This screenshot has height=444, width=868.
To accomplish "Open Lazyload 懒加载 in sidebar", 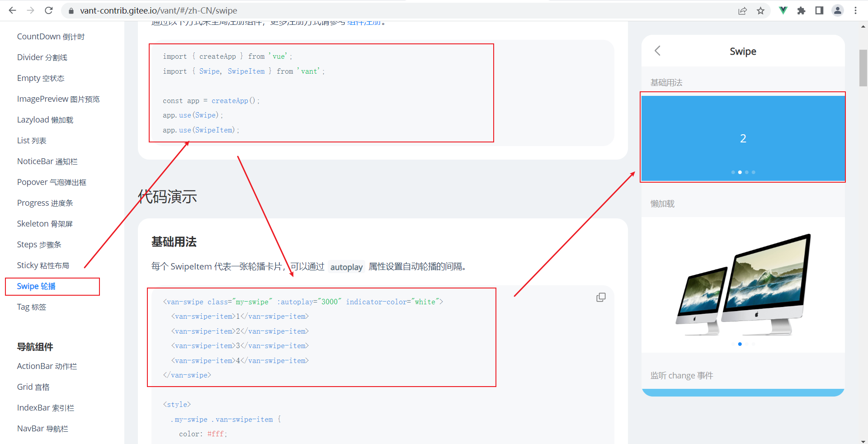I will tap(45, 120).
